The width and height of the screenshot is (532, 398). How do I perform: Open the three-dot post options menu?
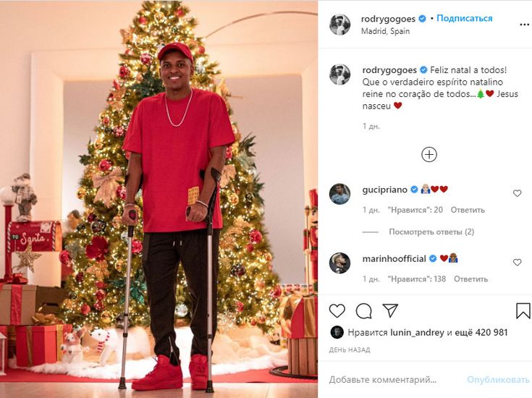(x=525, y=25)
